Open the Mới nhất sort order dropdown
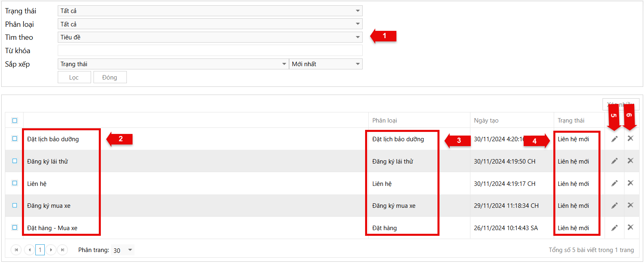 tap(326, 64)
